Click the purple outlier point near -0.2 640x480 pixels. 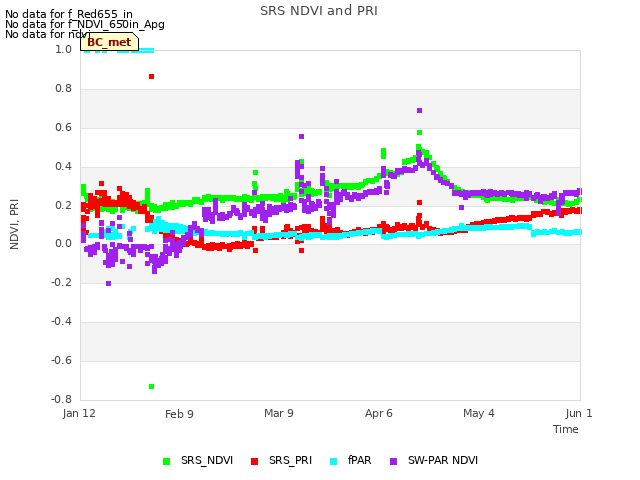point(108,283)
